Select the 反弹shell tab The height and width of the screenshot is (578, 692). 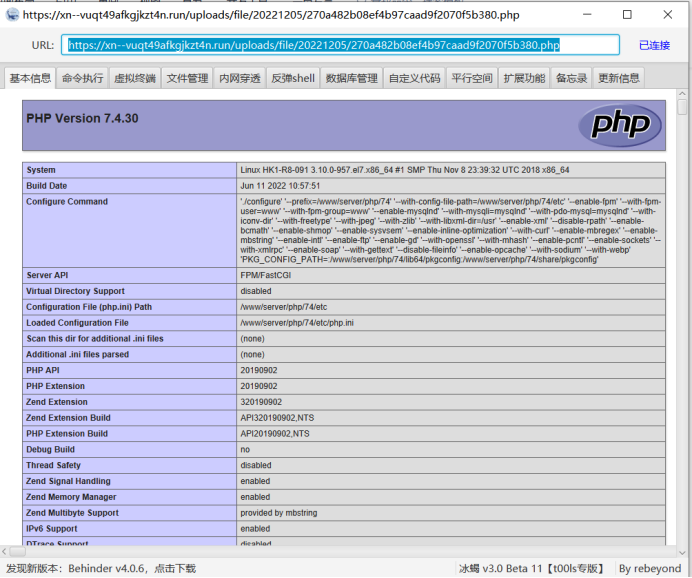(x=293, y=78)
